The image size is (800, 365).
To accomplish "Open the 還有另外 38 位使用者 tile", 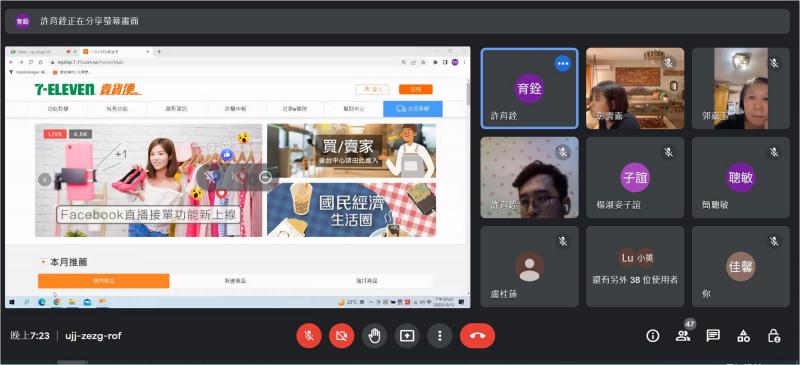I will tap(635, 266).
